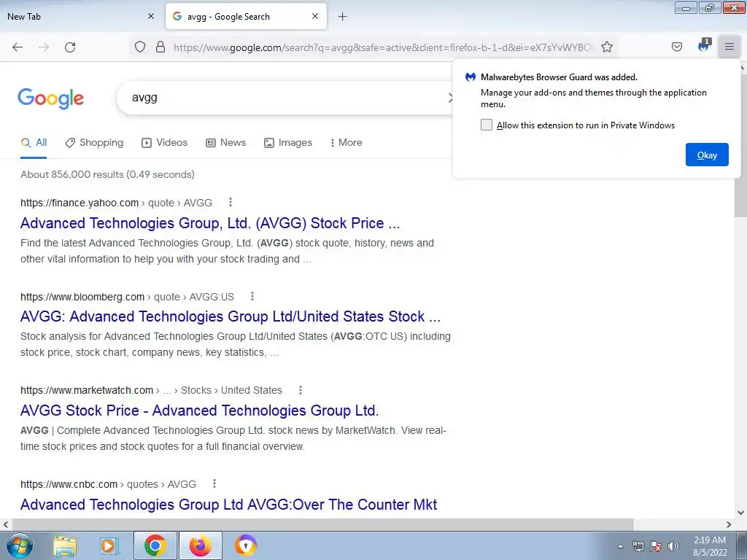This screenshot has width=747, height=560.
Task: Open the Save to Pocket icon
Action: [676, 47]
